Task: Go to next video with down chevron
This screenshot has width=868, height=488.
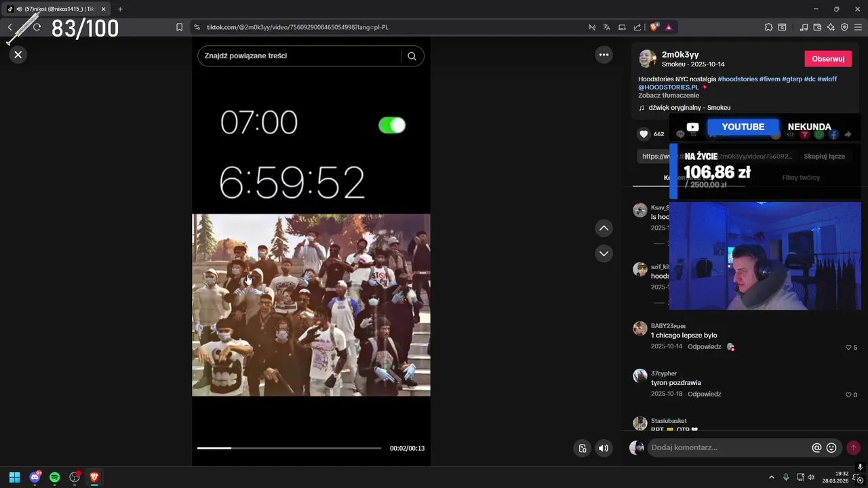Action: 604,253
